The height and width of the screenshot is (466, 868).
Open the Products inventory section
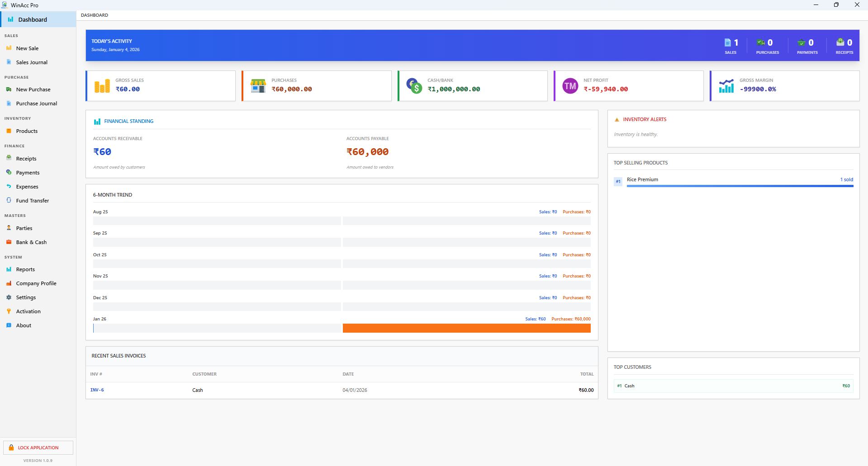[27, 131]
